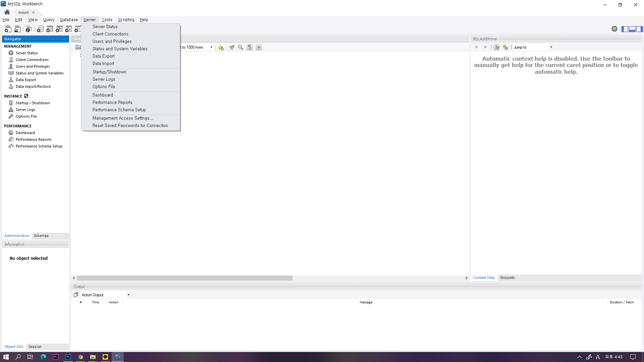Choose Reset Saved Passwords for Connection

pyautogui.click(x=131, y=126)
